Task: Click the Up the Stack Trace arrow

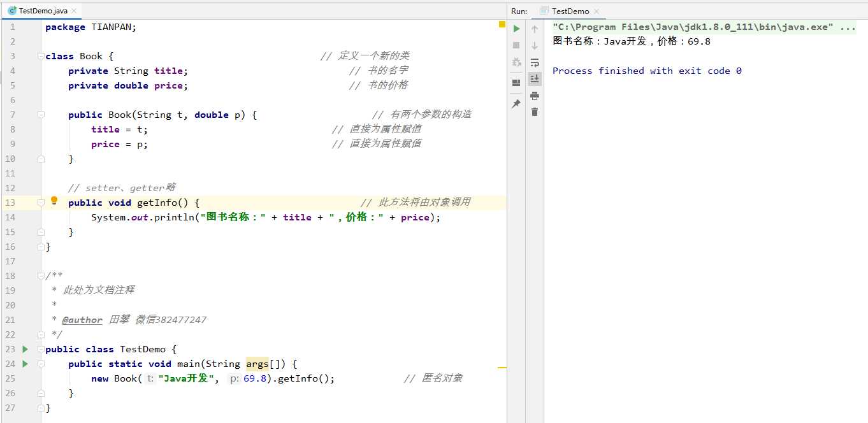Action: click(535, 29)
